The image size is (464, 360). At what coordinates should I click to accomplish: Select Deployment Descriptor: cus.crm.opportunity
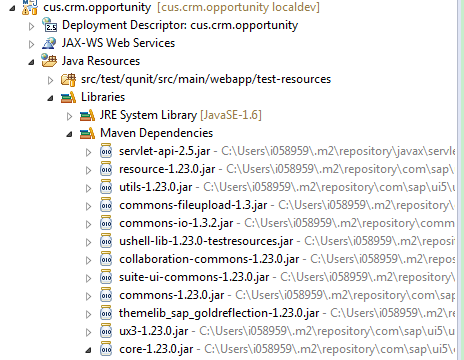pyautogui.click(x=180, y=25)
